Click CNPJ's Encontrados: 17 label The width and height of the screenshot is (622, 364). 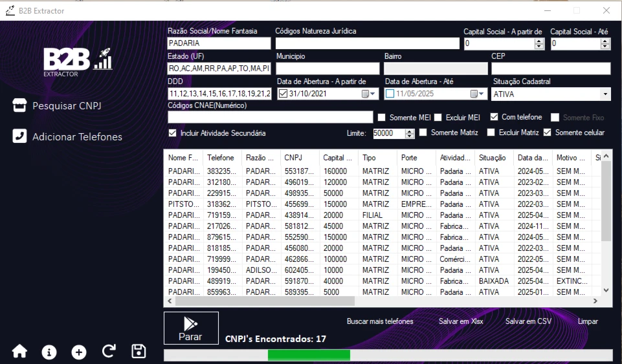pos(276,339)
